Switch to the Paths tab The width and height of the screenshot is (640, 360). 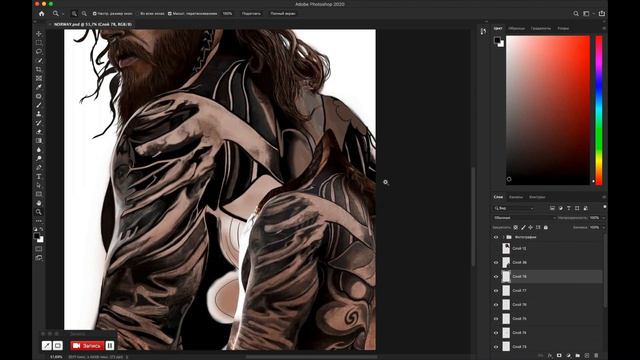[x=537, y=197]
